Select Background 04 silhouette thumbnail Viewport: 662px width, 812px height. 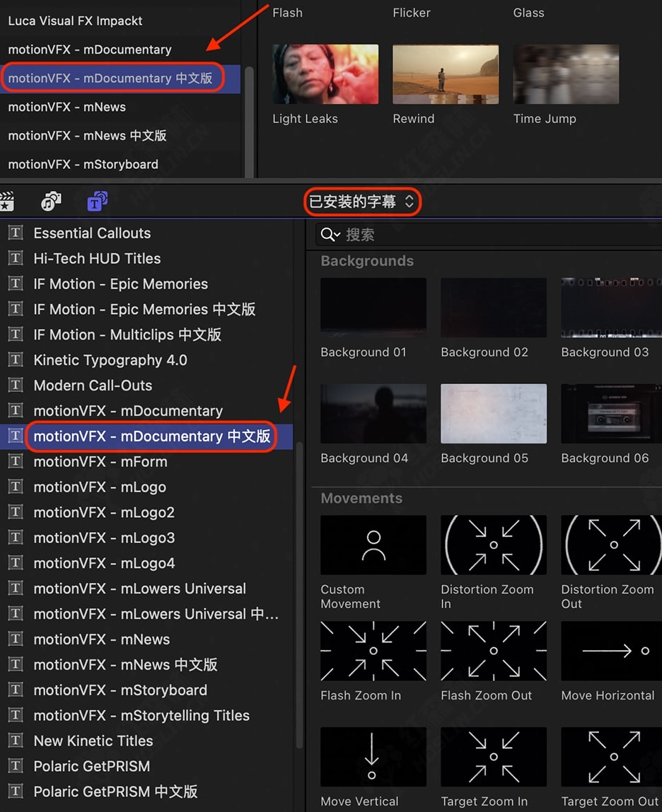[x=373, y=413]
